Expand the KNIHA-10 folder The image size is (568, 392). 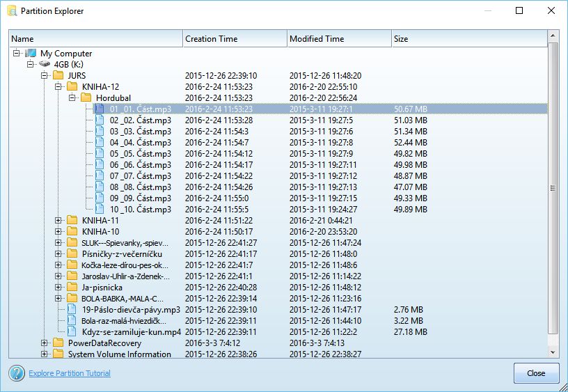pyautogui.click(x=58, y=231)
